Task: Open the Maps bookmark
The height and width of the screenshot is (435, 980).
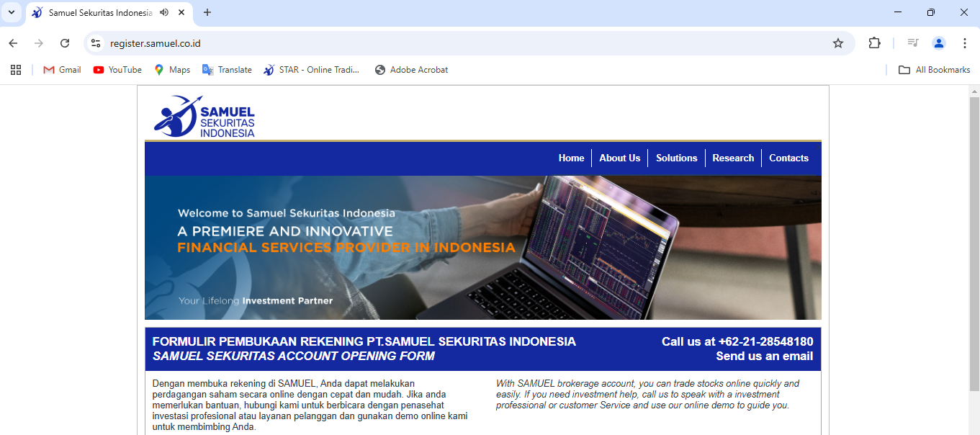Action: pos(172,70)
